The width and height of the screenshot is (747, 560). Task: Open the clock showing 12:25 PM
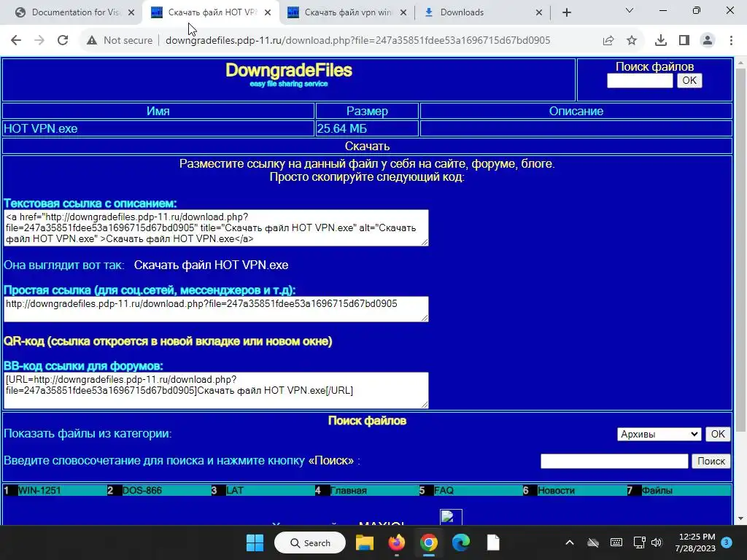pos(695,542)
